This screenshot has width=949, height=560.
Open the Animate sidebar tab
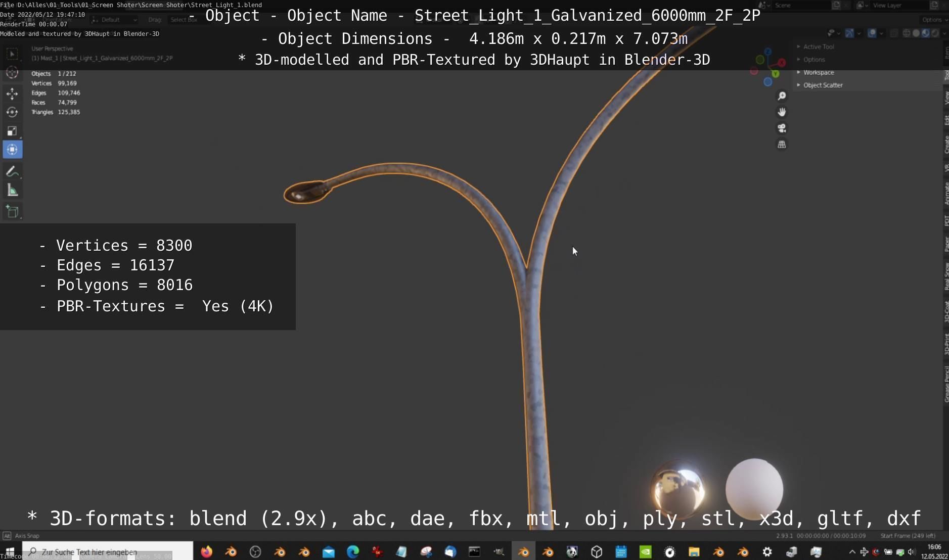(946, 194)
